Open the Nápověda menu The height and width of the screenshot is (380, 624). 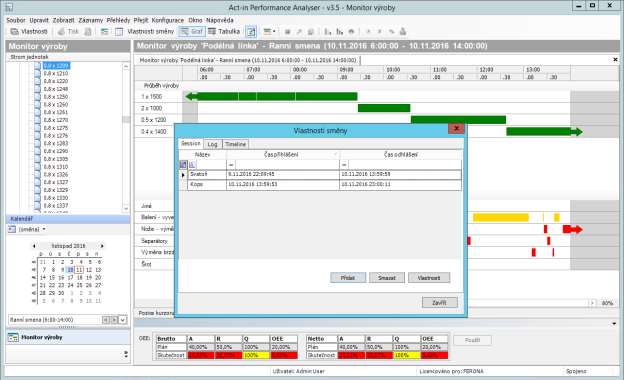(x=220, y=20)
